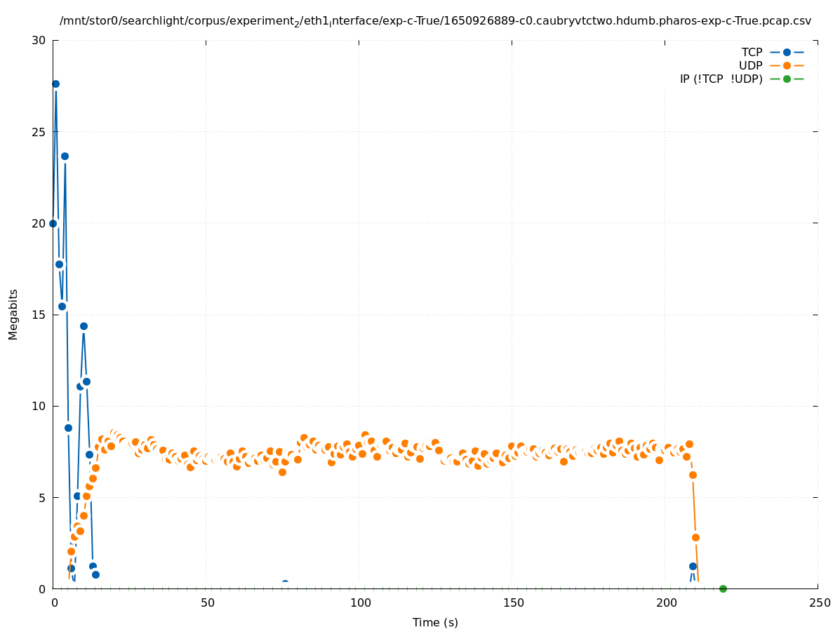
Task: Click the Megabits y-axis label
Action: point(13,314)
